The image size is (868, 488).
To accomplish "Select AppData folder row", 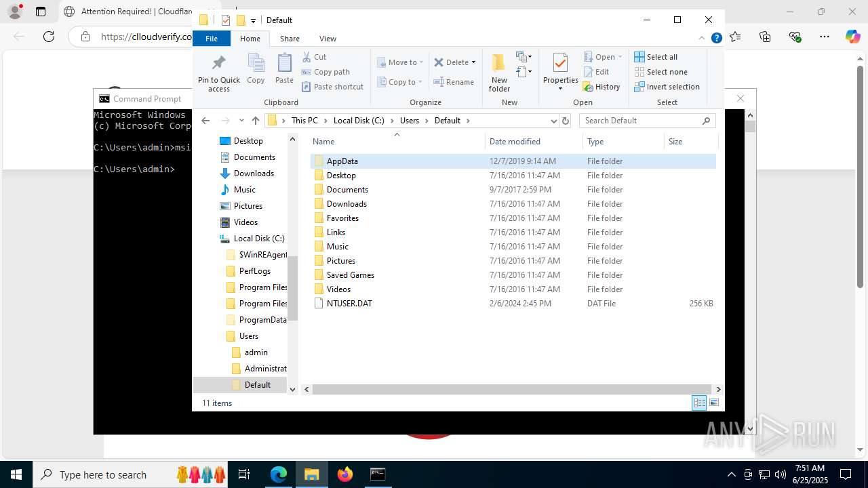I will 513,161.
